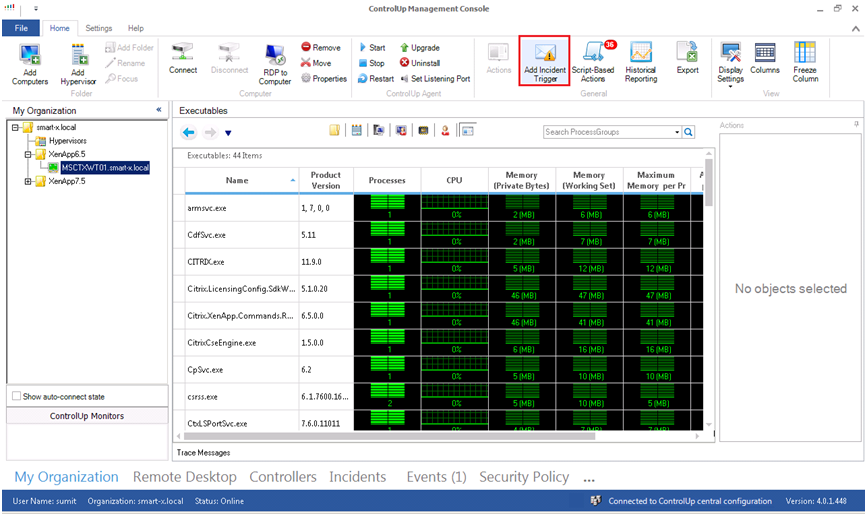Click the ControlUp Monitors button
The height and width of the screenshot is (516, 867).
coord(87,416)
